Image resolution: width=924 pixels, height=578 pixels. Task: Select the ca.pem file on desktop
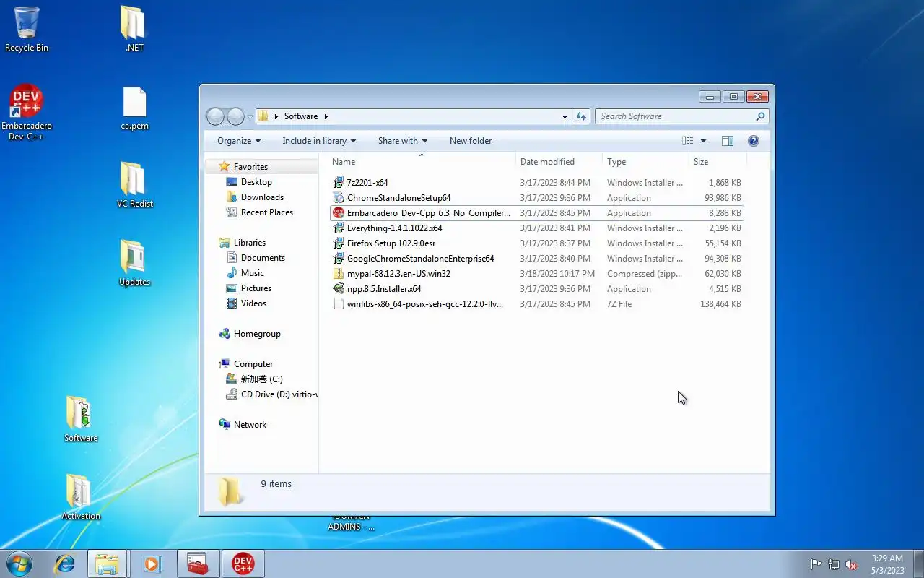point(134,108)
